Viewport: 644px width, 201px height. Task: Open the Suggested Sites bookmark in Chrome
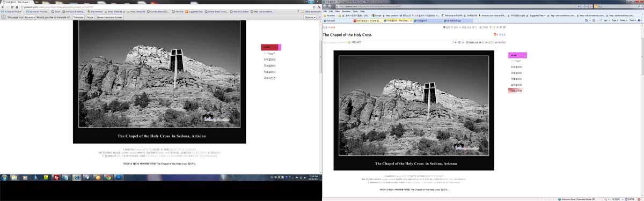coord(195,12)
